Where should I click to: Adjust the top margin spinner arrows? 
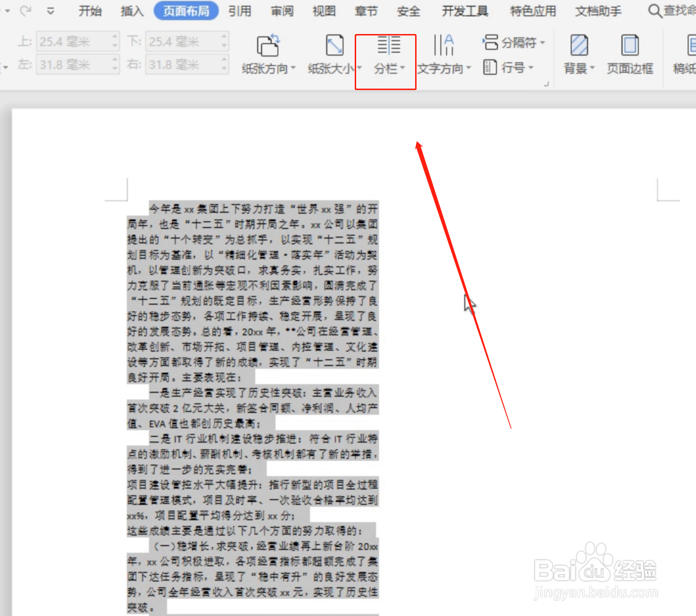(x=115, y=42)
